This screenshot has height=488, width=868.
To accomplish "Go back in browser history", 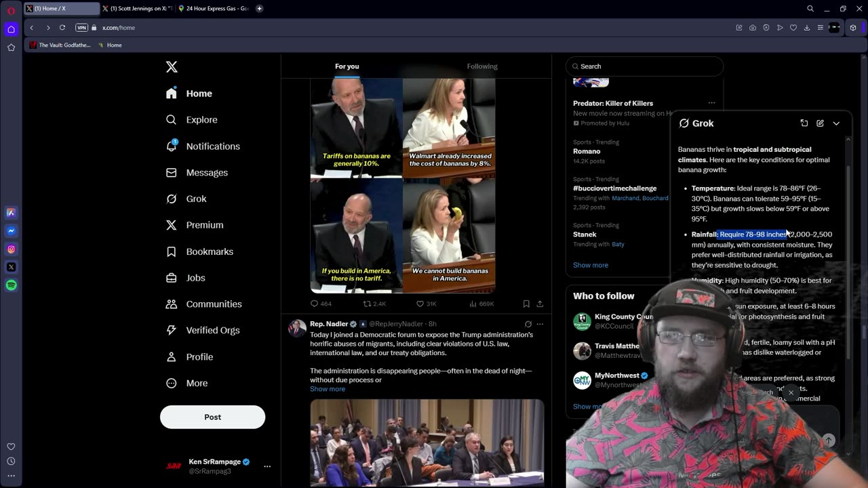I will pos(31,28).
